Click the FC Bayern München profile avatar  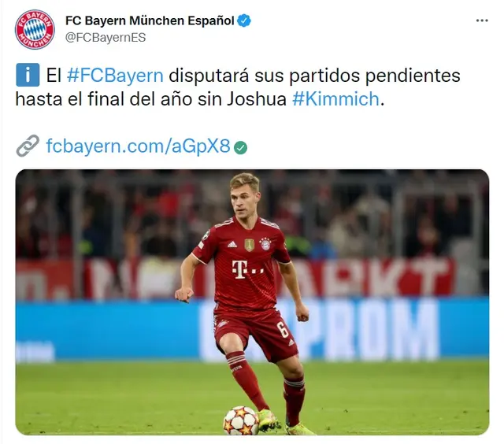pos(35,29)
